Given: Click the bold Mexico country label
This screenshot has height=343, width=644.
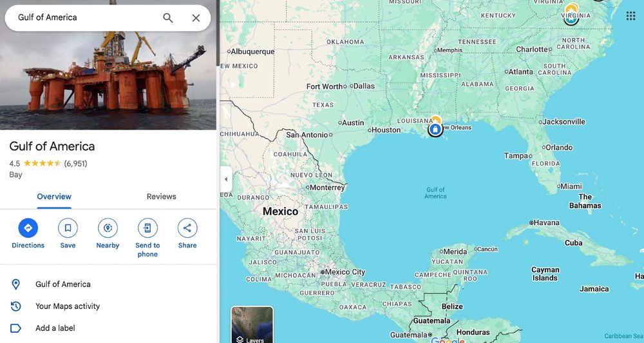Looking at the screenshot, I should coord(281,211).
